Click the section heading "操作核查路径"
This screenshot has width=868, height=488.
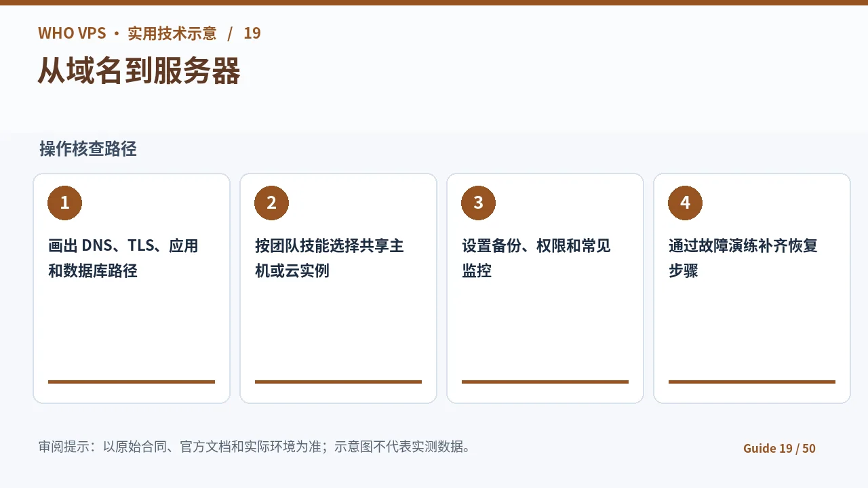pos(88,149)
